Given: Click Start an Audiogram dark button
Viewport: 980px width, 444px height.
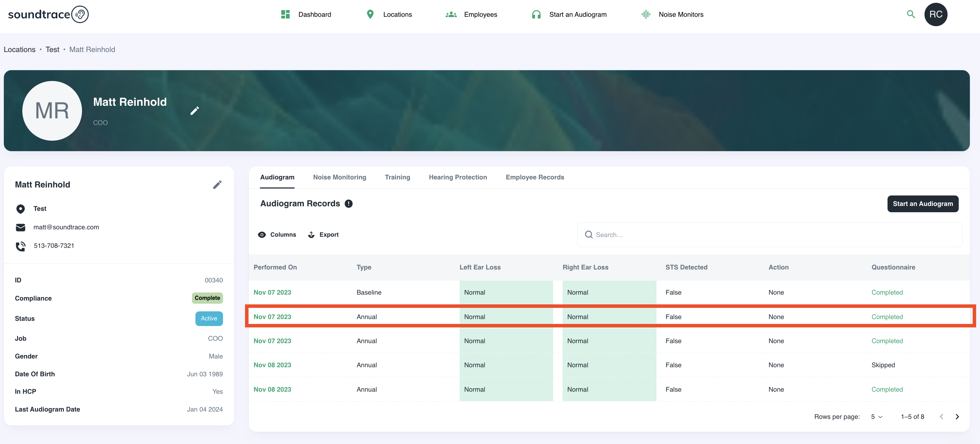Looking at the screenshot, I should 922,204.
